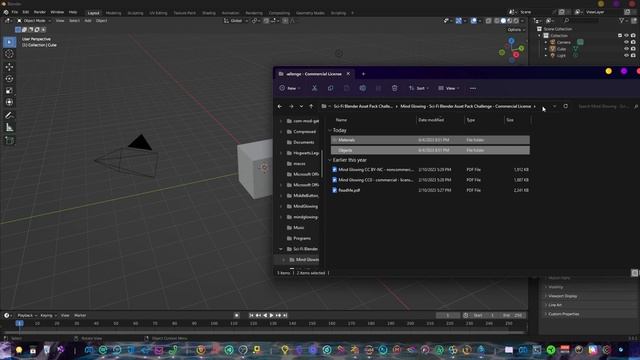Go back in File Explorer navigation
The height and width of the screenshot is (360, 640).
click(x=280, y=107)
